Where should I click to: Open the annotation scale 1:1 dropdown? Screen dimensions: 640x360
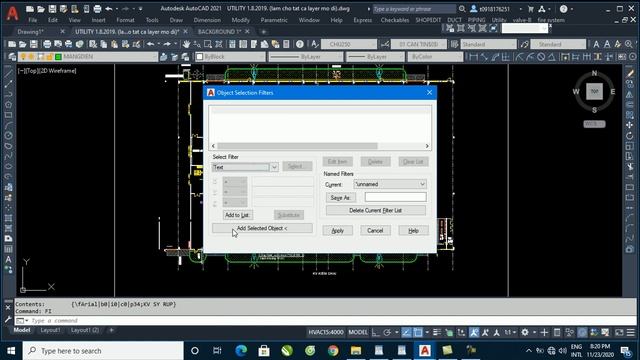tap(509, 333)
